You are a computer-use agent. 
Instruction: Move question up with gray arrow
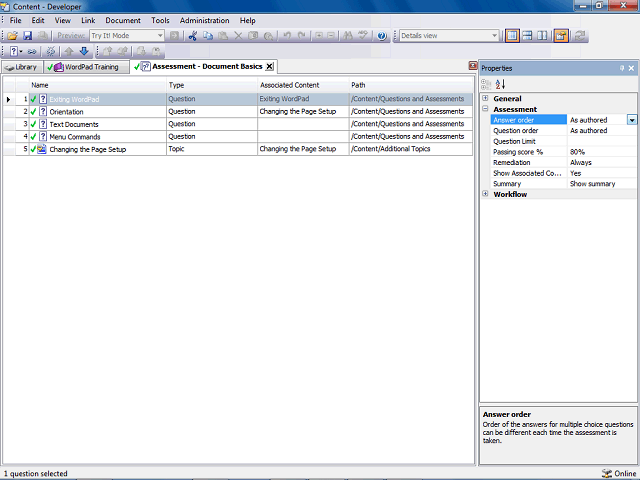(69, 51)
